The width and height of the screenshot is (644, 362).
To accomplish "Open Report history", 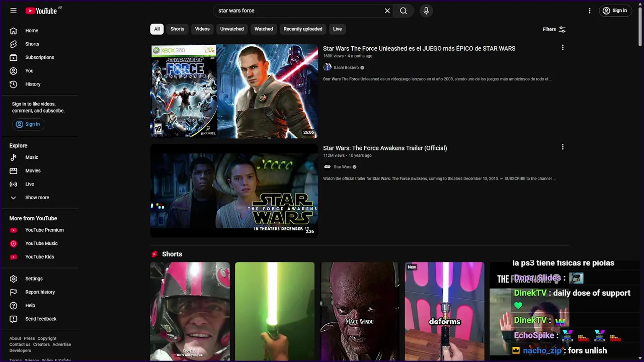I will click(x=40, y=292).
